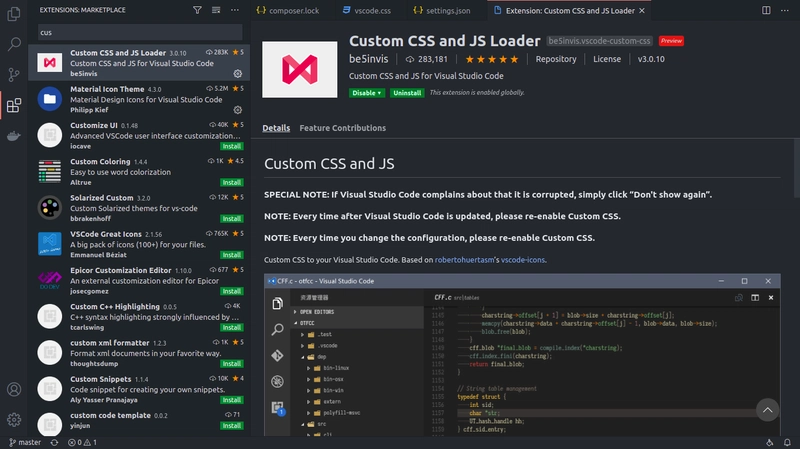
Task: Switch to the vscode.css tab
Action: coord(366,10)
